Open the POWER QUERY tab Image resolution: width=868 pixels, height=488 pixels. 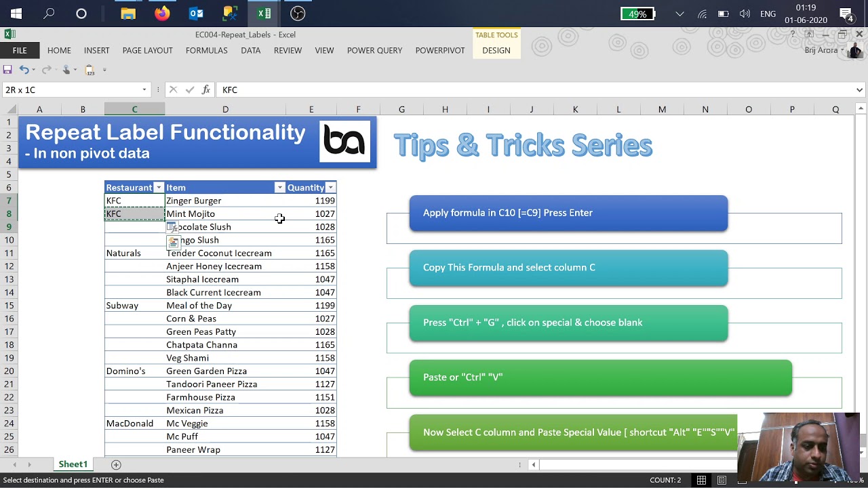pyautogui.click(x=374, y=50)
